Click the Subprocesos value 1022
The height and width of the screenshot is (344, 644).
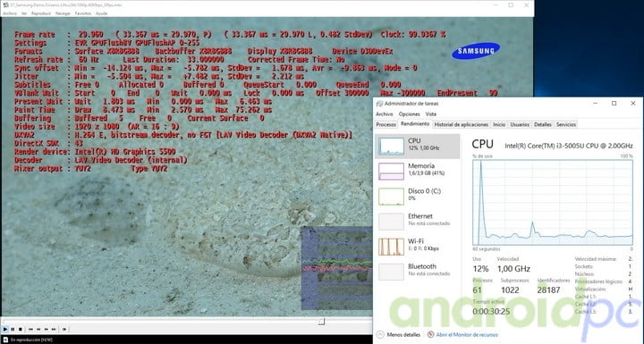510,289
